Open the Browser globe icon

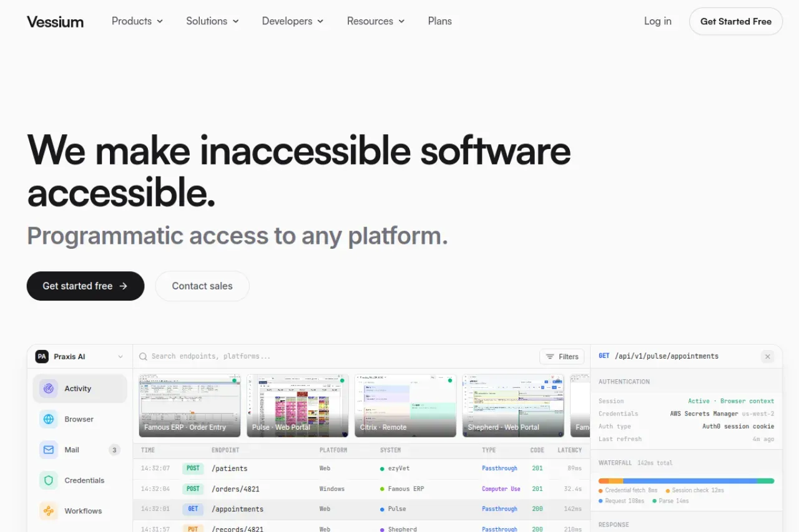click(49, 419)
